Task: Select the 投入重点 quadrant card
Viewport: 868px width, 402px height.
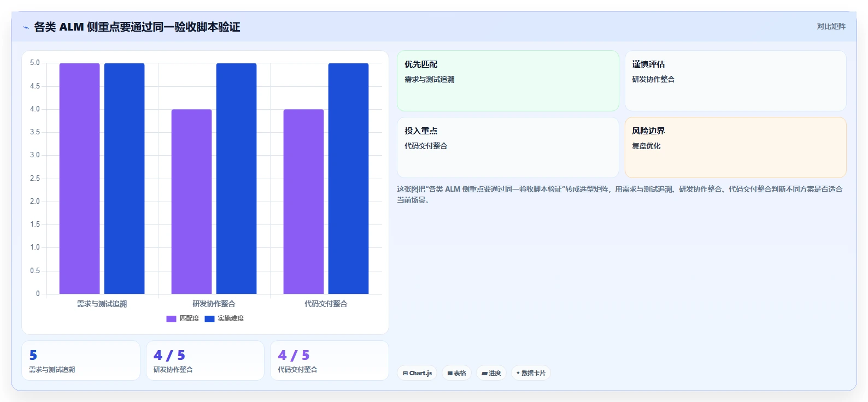Action: tap(508, 147)
